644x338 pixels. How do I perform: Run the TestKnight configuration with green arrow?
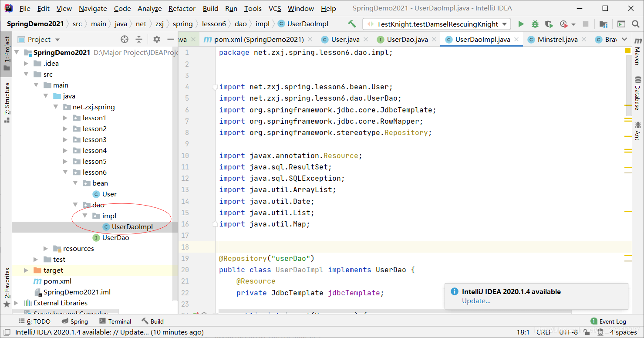[521, 24]
